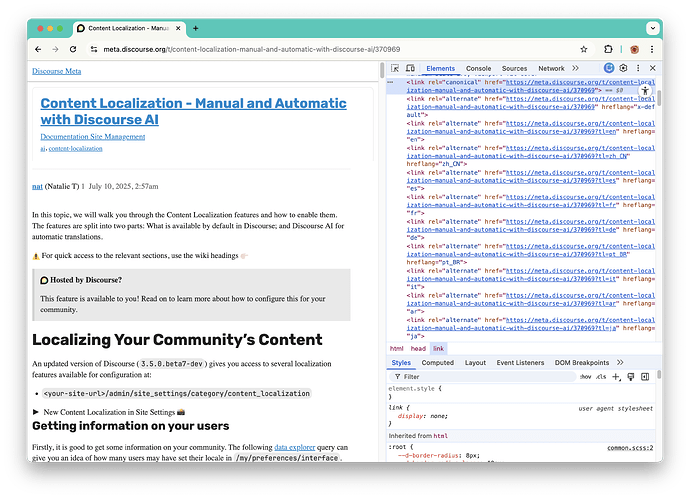This screenshot has height=497, width=690.
Task: Expand more DevTools panel tabs chevron
Action: (576, 68)
